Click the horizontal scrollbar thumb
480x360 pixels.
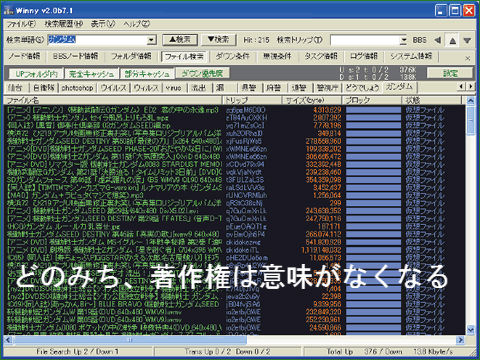130,340
